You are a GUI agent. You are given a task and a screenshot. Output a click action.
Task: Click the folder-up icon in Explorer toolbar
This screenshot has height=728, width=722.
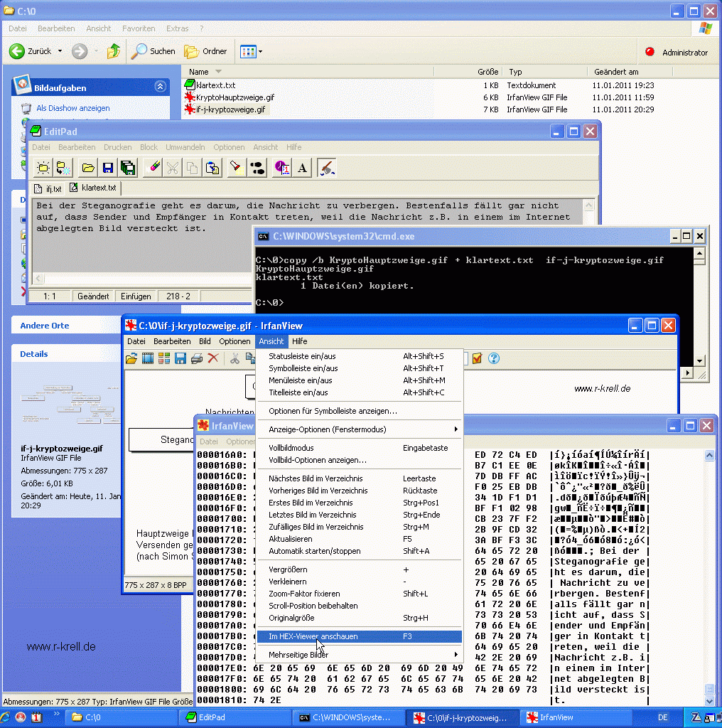pos(114,51)
